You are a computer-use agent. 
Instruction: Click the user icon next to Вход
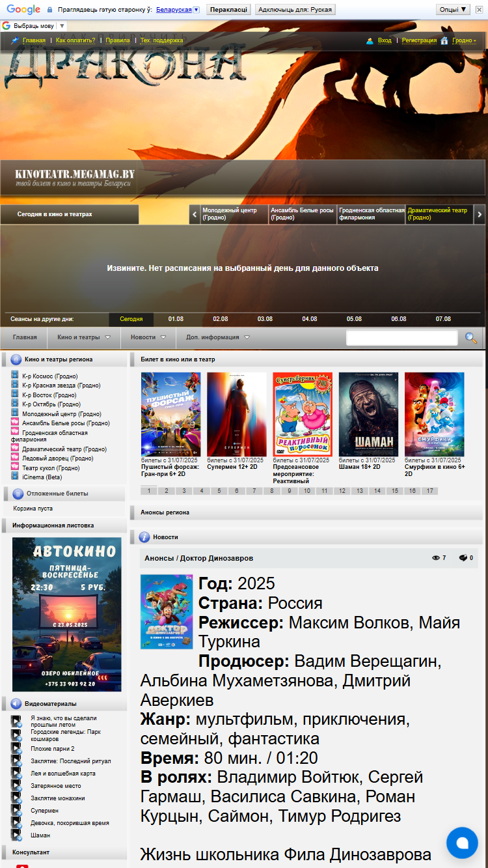(x=370, y=40)
